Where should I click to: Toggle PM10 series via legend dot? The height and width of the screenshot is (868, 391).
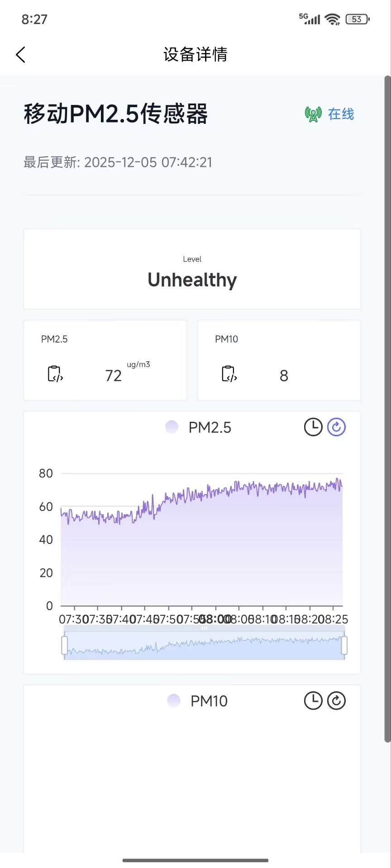174,701
